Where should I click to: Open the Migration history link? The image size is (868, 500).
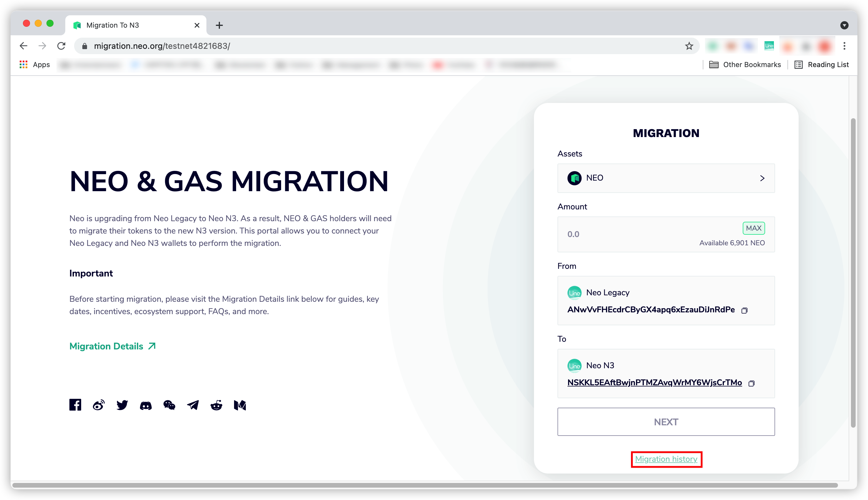coord(666,459)
